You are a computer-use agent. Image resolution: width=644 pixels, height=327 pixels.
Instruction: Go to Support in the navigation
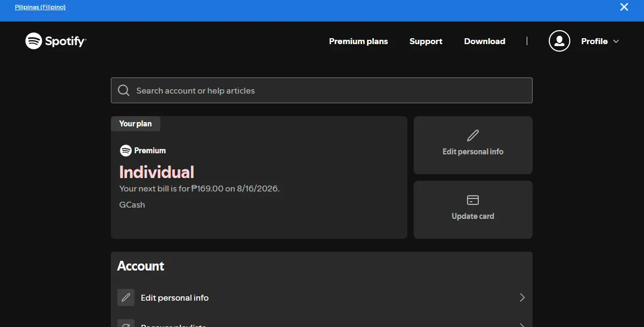tap(426, 41)
